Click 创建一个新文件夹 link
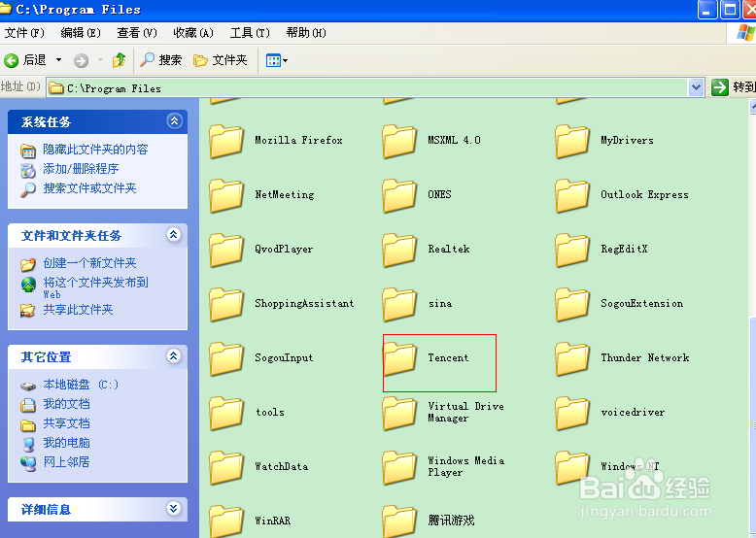The image size is (756, 538). point(89,263)
